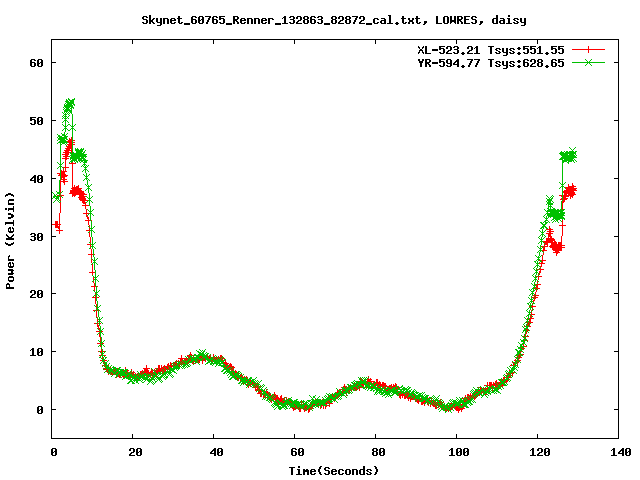Click the green YR legend line sample
Viewport: 640px width, 480px height.
pos(588,62)
